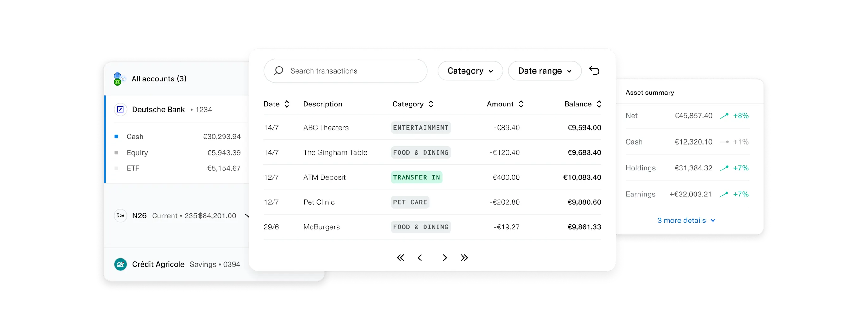
Task: Click the Description column header
Action: coord(323,104)
